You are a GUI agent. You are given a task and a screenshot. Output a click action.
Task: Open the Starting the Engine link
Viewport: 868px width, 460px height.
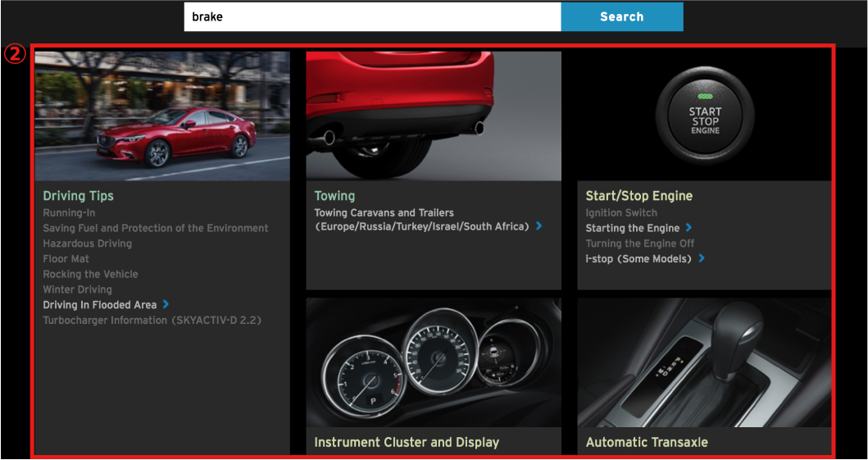pyautogui.click(x=632, y=228)
